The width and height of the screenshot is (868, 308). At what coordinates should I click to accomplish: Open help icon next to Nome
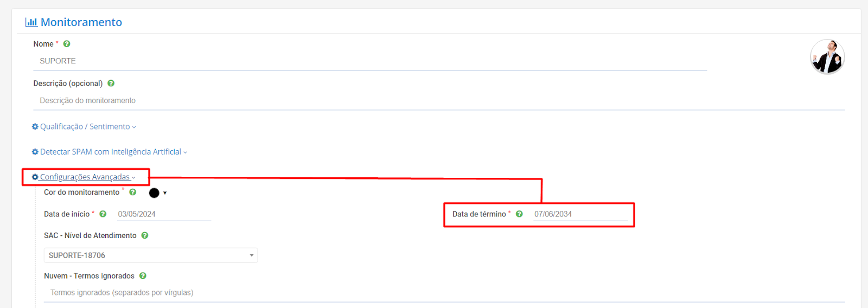[67, 44]
